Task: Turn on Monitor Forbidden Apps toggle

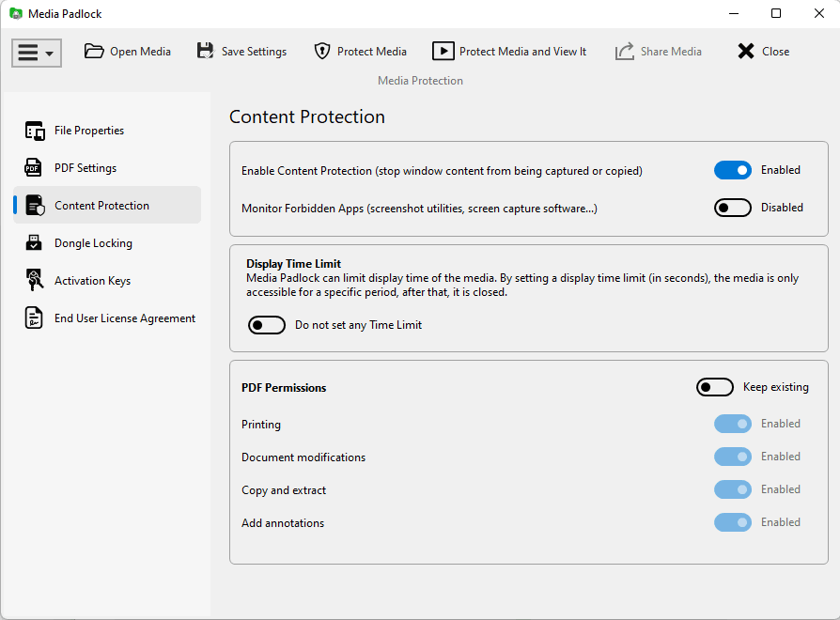Action: (733, 208)
